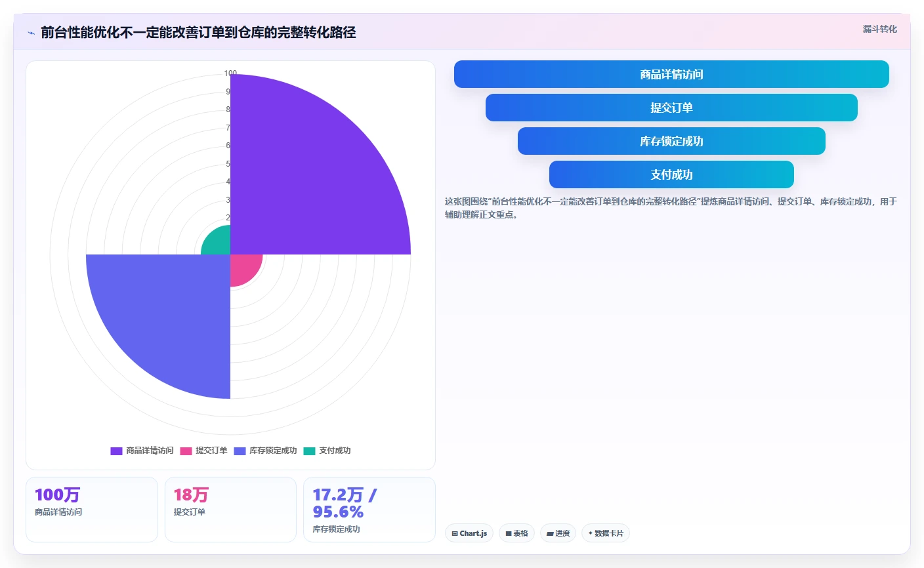Toggle the 提交订单 legend entry
Screen dimensions: 924x568
click(x=203, y=451)
